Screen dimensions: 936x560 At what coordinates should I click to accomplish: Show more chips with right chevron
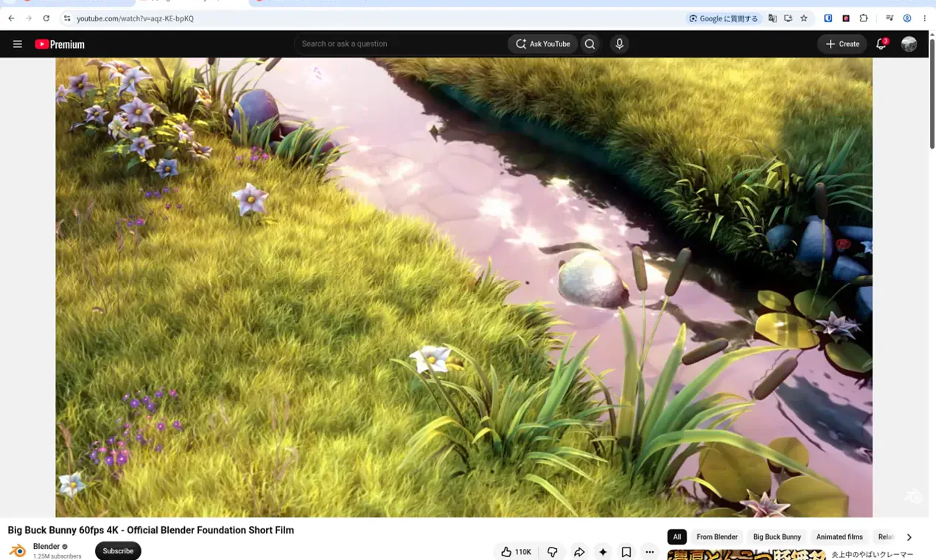tap(909, 537)
